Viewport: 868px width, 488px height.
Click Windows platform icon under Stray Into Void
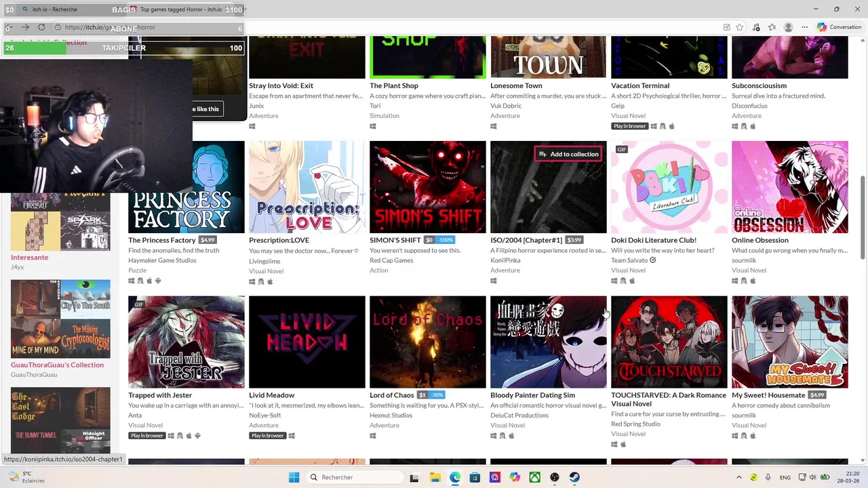coord(252,126)
